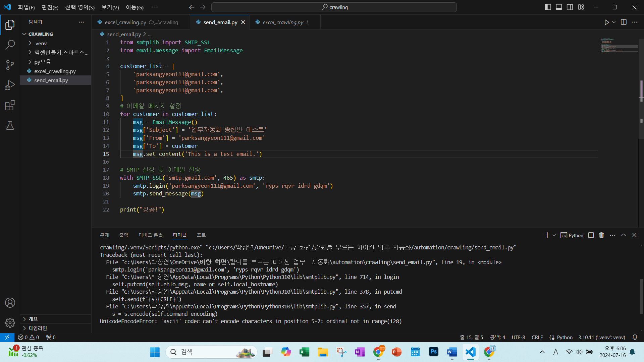Switch to the excel_crawling.py first tab
Image resolution: width=644 pixels, height=362 pixels.
click(x=141, y=22)
